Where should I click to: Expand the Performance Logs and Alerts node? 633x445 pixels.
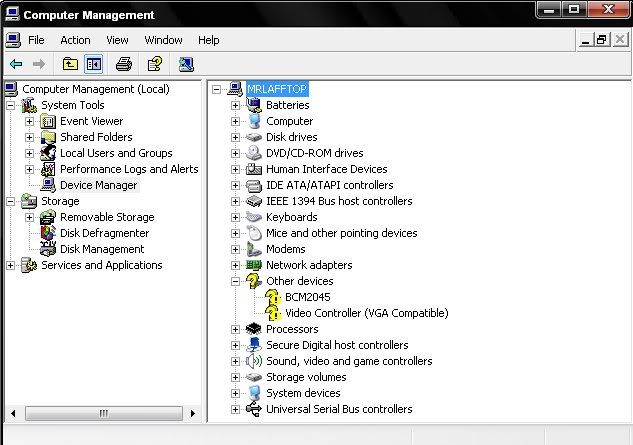pos(29,169)
